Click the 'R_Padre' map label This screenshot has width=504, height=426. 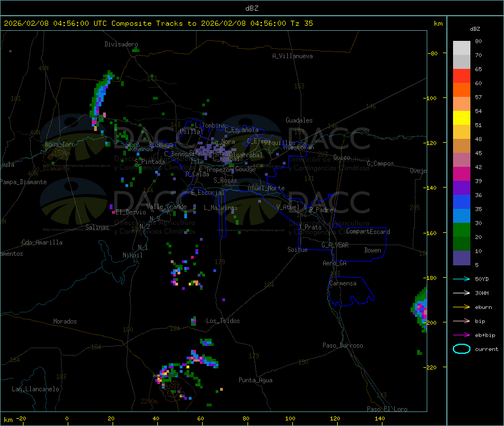[321, 210]
